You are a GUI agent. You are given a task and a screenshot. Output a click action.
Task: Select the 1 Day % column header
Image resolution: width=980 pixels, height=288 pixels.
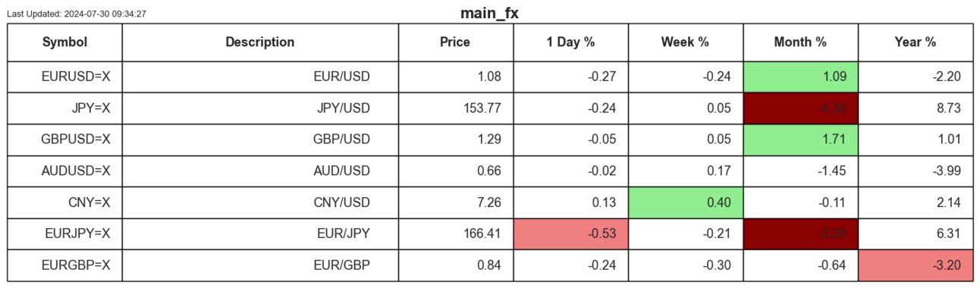(x=570, y=42)
